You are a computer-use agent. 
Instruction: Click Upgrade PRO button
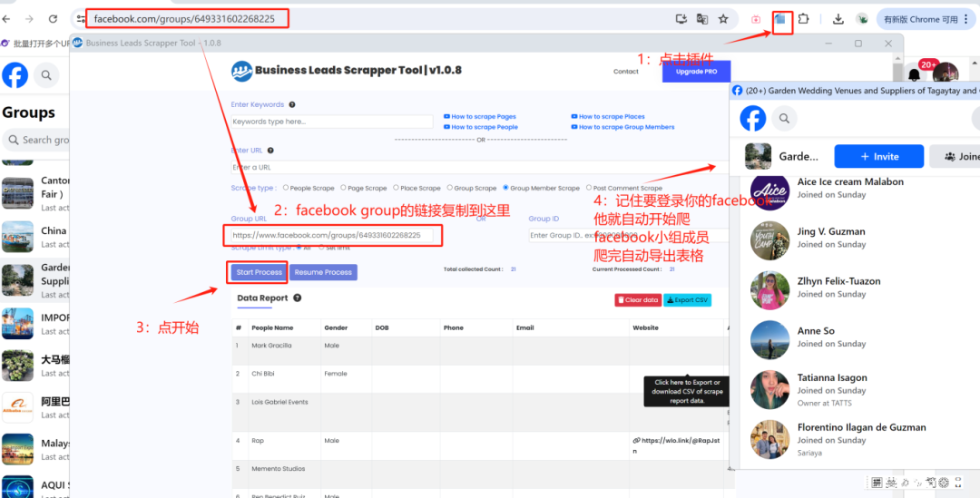point(696,72)
